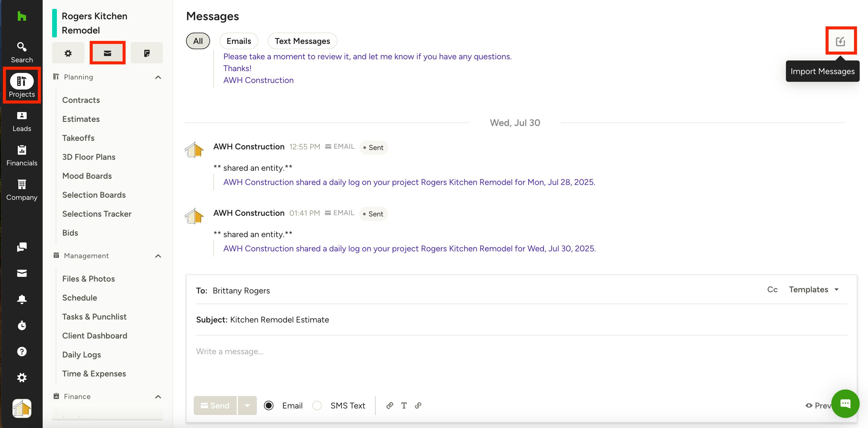868x428 pixels.
Task: Switch to Text Messages filter tab
Action: point(302,41)
